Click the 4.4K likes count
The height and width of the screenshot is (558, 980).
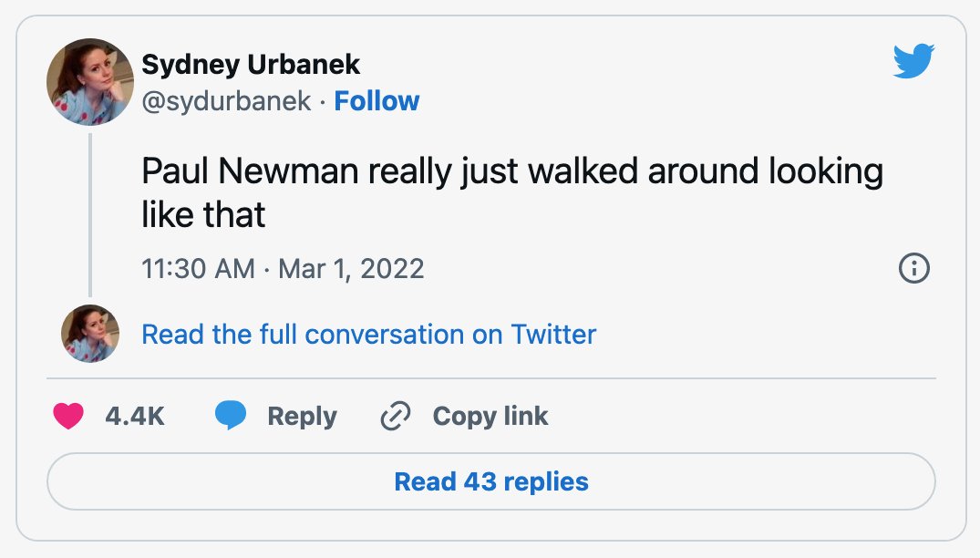[x=134, y=416]
